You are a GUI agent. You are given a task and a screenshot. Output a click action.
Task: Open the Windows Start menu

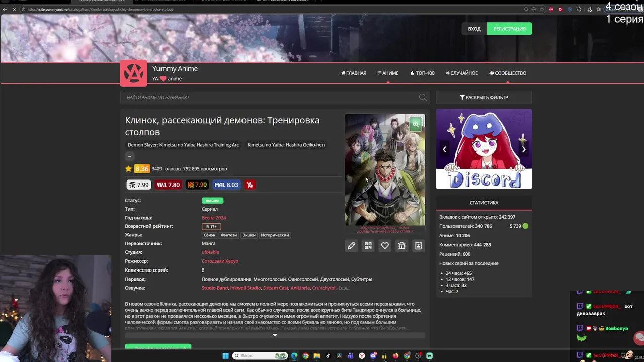coord(226,356)
